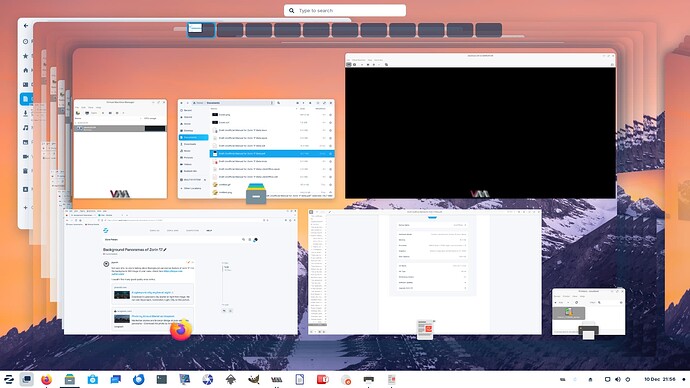Image resolution: width=690 pixels, height=388 pixels.
Task: Select the Firefox Zorin forum window thumbnail
Action: 181,272
